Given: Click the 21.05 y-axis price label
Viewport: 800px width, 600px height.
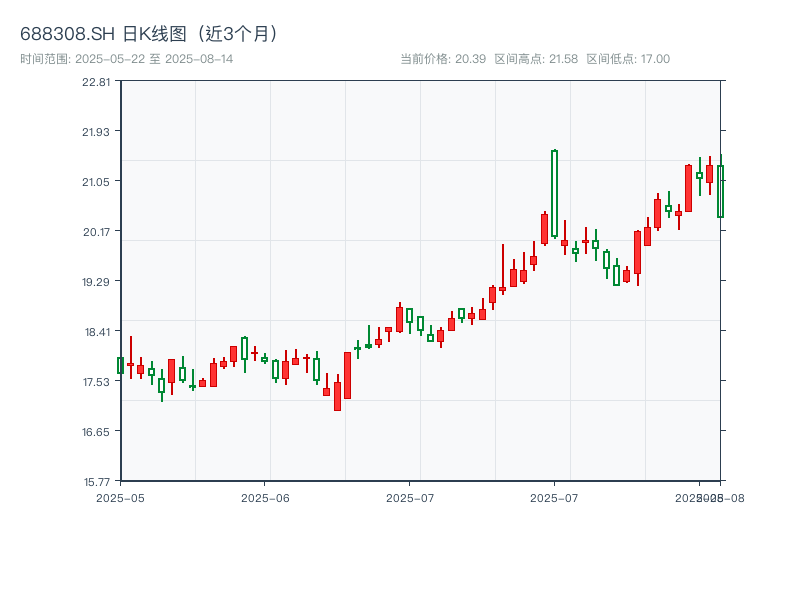Looking at the screenshot, I should pos(96,181).
